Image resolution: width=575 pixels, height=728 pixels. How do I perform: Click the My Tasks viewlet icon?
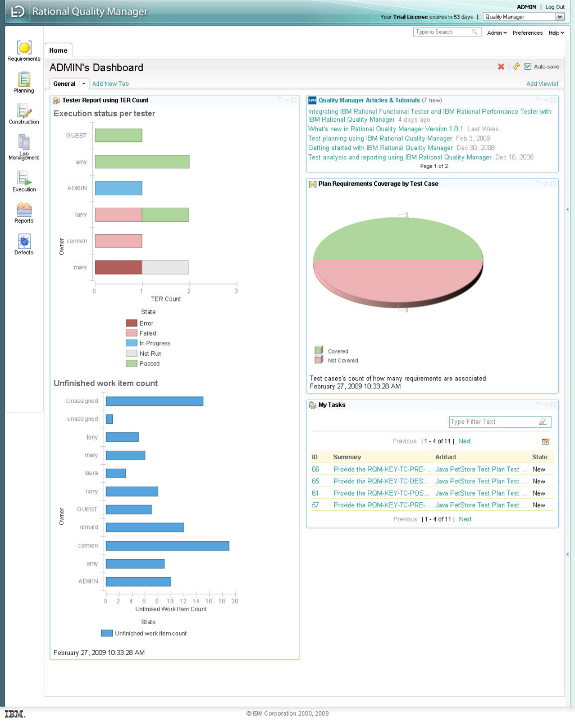click(x=312, y=405)
